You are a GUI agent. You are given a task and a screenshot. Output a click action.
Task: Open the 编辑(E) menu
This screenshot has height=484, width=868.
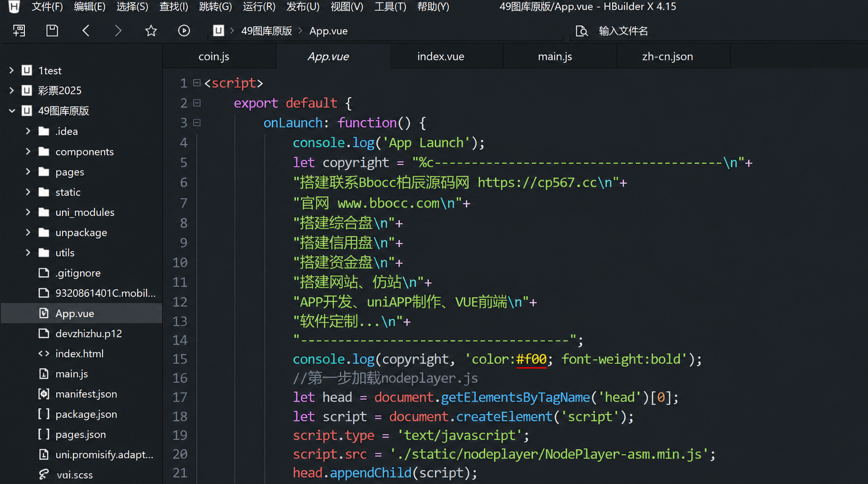[x=89, y=7]
